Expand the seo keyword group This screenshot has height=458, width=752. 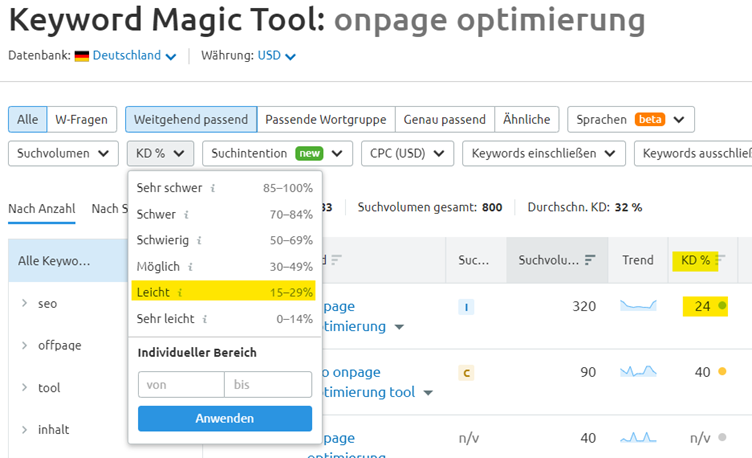tap(24, 303)
